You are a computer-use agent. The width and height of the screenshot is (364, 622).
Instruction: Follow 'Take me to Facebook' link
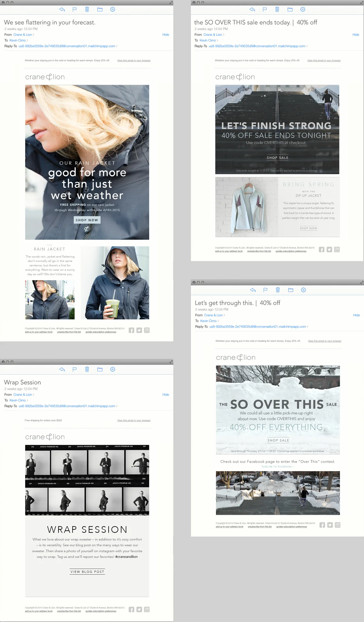click(278, 467)
